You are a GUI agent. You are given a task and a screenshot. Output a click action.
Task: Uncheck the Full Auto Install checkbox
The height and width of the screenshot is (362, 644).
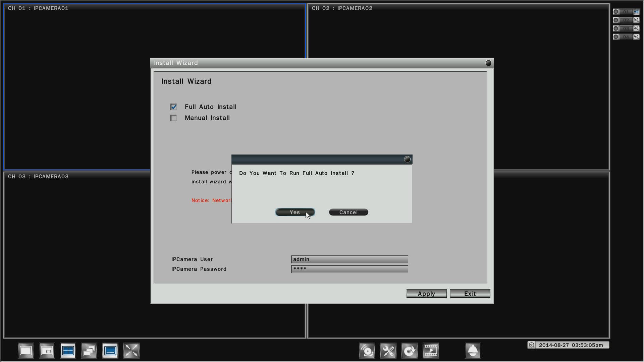[174, 107]
